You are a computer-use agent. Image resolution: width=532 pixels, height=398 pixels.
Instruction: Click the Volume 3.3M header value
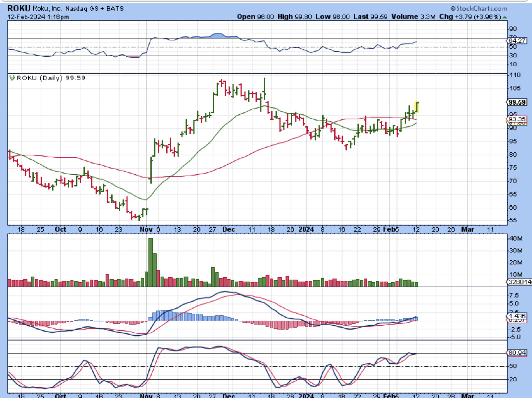click(x=413, y=17)
